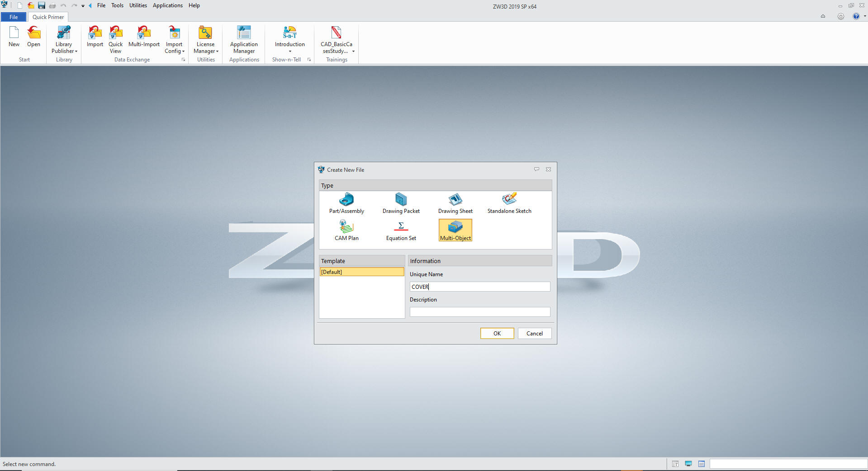Expand the CAD_BasicCasesStudy dropdown arrow
The image size is (868, 471).
(x=353, y=52)
